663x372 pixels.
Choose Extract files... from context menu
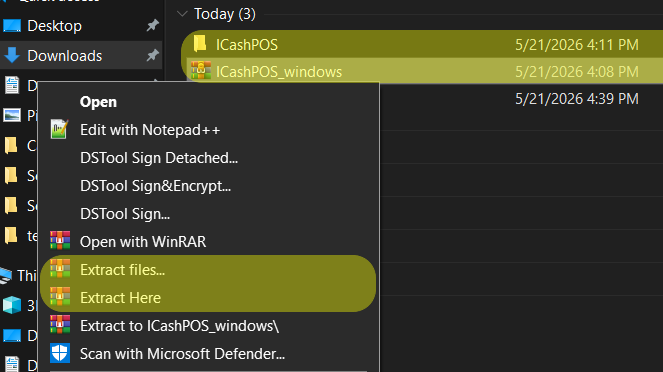[x=209, y=270]
